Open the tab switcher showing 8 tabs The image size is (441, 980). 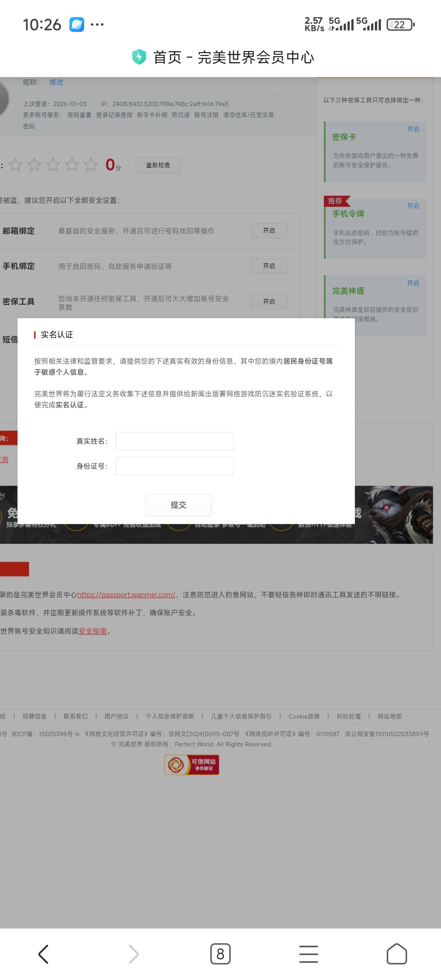tap(220, 954)
